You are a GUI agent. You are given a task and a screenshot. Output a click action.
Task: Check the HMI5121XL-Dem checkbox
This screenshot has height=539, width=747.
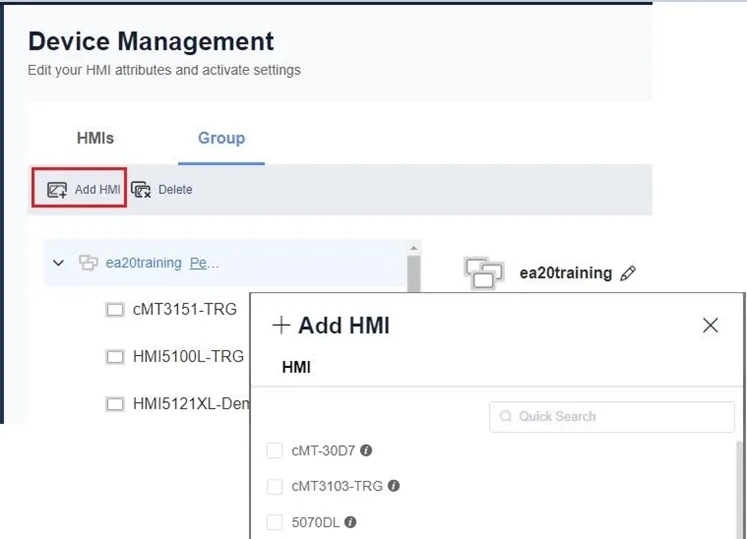(115, 404)
